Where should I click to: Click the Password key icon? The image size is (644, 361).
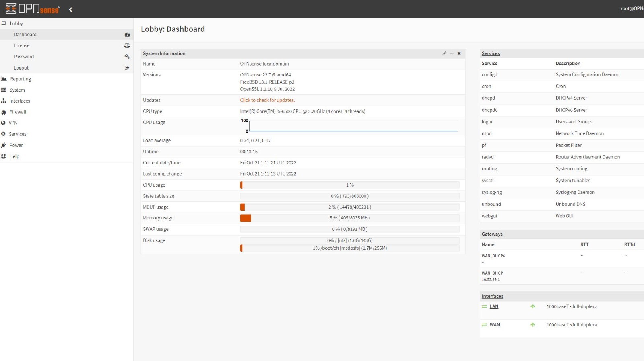tap(127, 57)
